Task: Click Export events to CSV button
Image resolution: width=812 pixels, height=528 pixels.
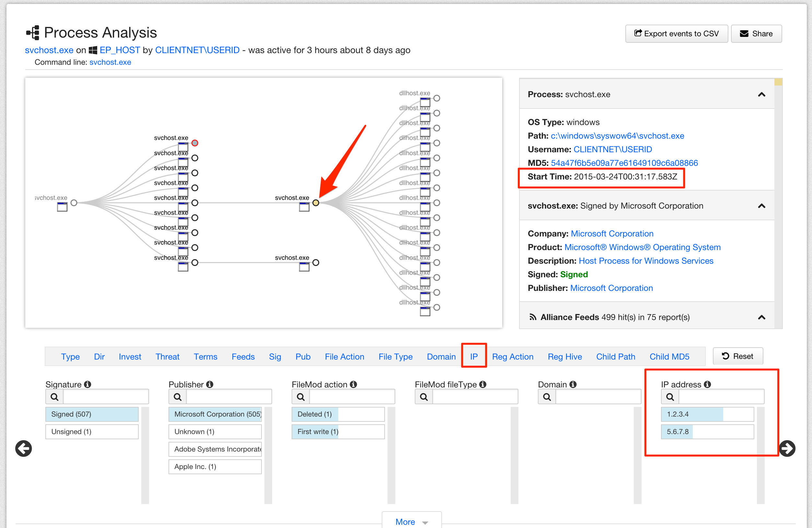Action: click(x=676, y=33)
